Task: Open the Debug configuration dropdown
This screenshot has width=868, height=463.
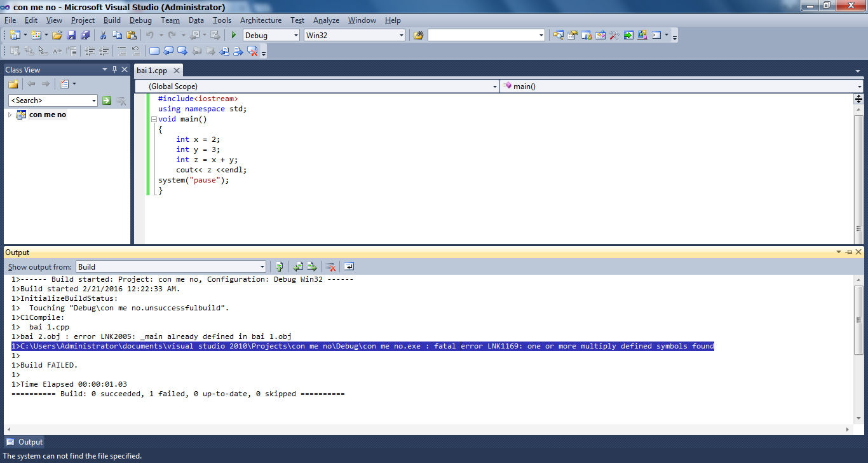Action: [x=295, y=36]
